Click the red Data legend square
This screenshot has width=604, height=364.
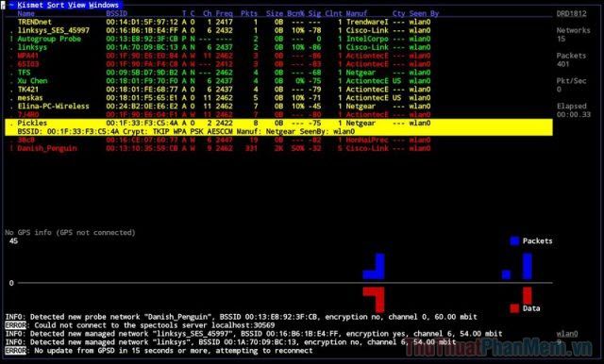pyautogui.click(x=514, y=308)
